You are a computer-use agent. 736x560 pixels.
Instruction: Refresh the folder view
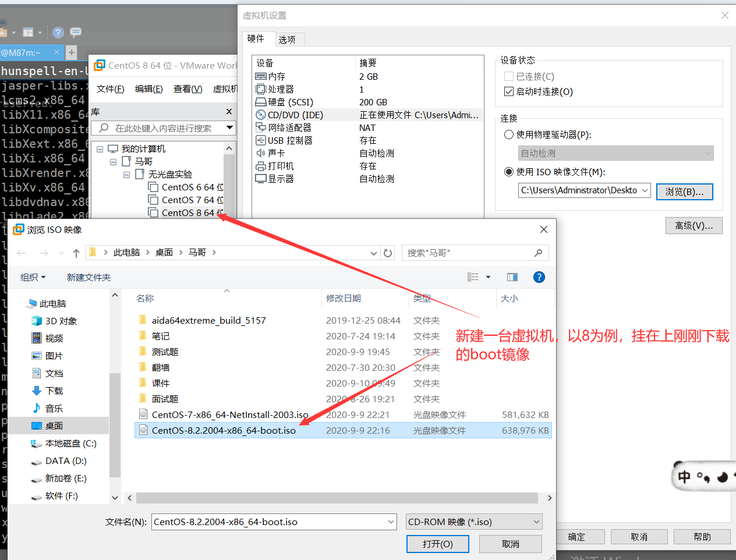pos(388,253)
